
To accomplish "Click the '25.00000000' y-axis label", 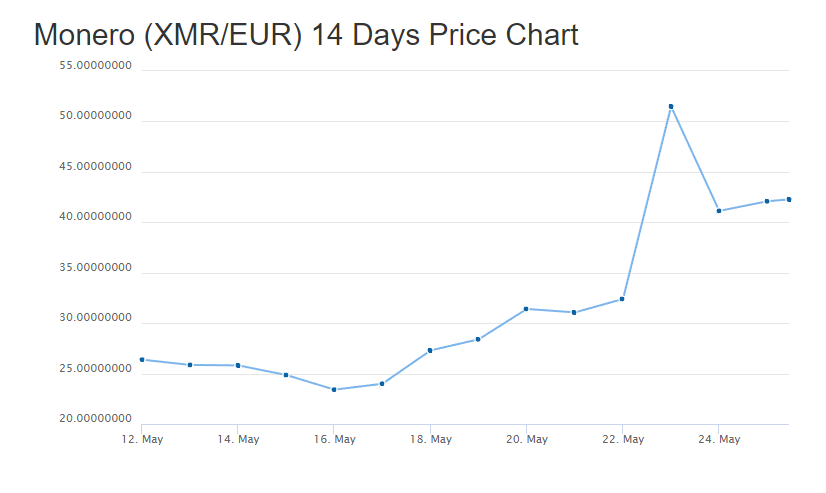I will (95, 368).
